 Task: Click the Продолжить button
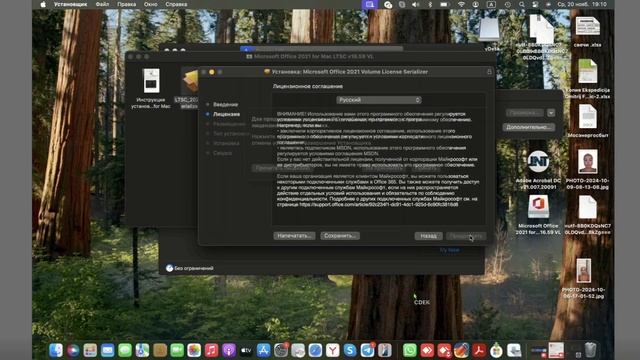(x=466, y=236)
